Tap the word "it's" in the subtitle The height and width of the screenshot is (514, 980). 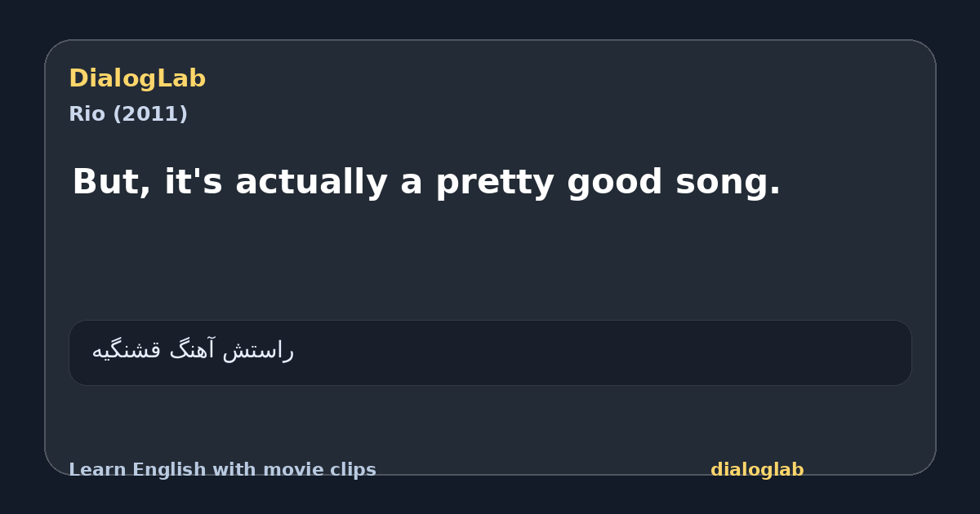pyautogui.click(x=194, y=182)
